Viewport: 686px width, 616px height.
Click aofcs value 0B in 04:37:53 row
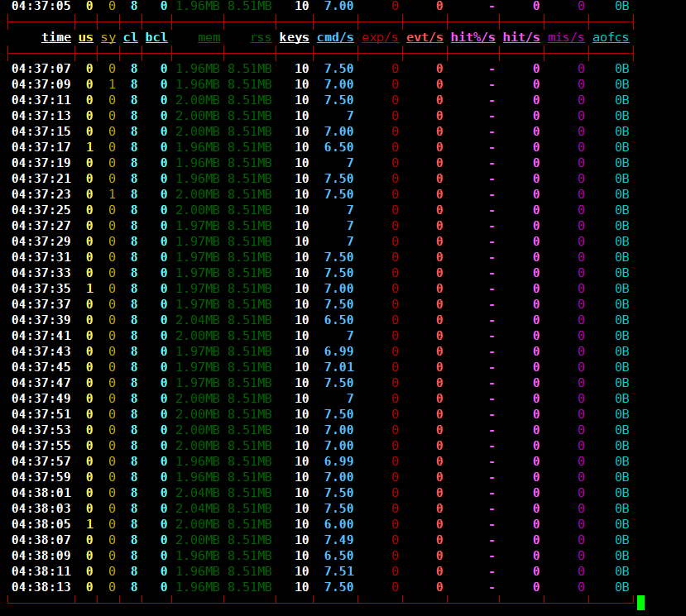tap(621, 430)
